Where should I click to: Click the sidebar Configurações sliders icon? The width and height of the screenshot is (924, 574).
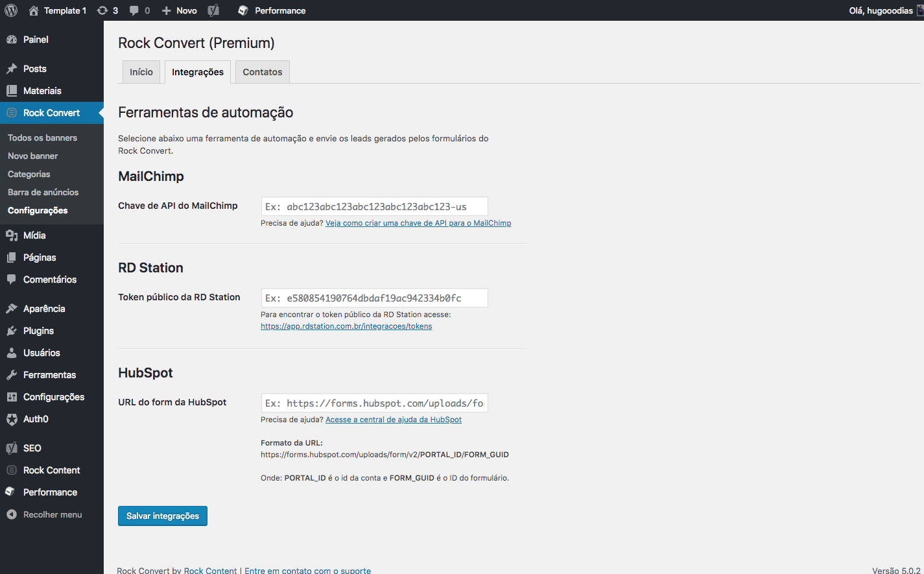[x=12, y=397]
